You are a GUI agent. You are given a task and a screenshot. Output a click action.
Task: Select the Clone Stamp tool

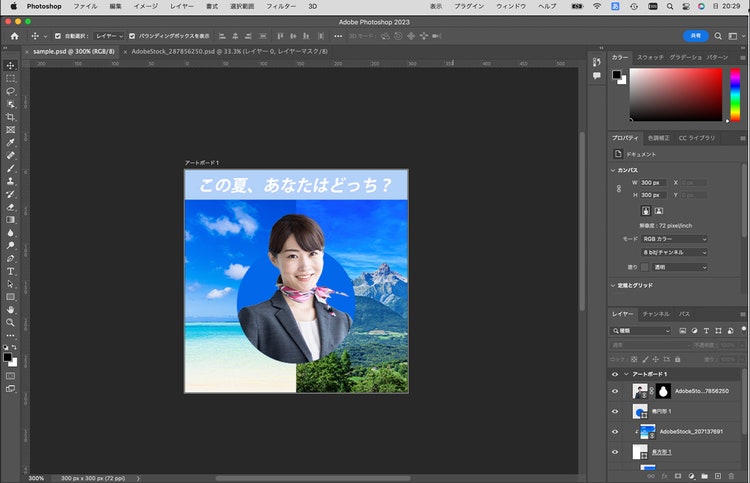tap(11, 181)
